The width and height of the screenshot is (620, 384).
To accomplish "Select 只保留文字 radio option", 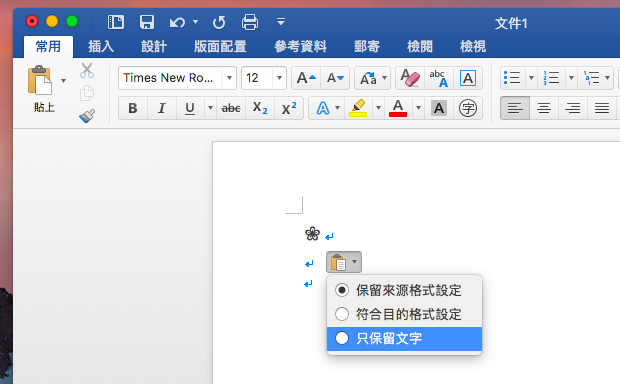I will [x=404, y=339].
